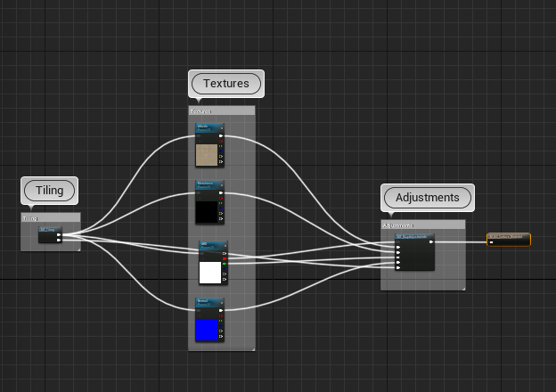Viewport: 556px width, 392px height.
Task: Click Albedo node's blue channel pin
Action: 221,151
